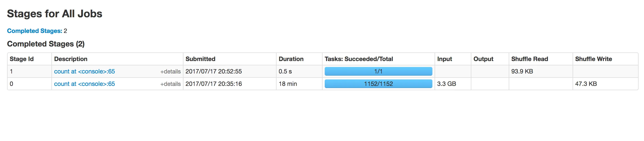Image resolution: width=644 pixels, height=141 pixels.
Task: Sort by Output column header
Action: [483, 59]
